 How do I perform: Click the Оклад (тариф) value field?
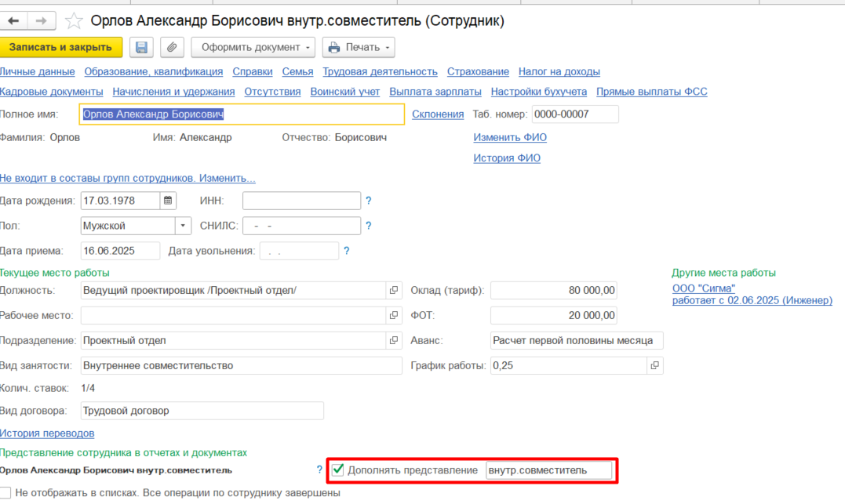[554, 290]
